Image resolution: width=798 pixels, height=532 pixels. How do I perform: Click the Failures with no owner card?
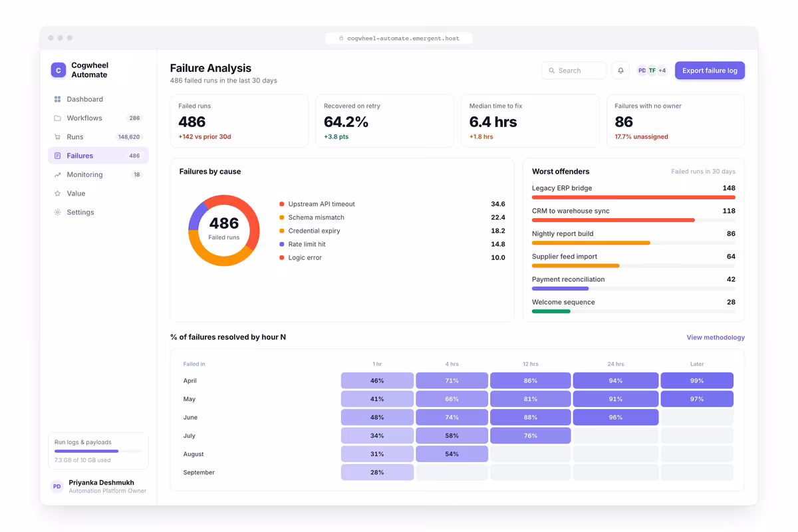point(676,121)
